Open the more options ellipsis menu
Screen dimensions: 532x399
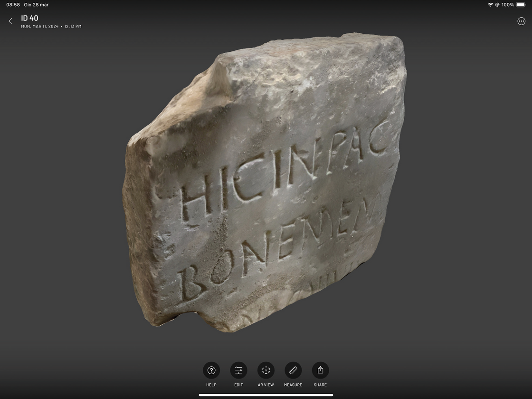point(521,21)
